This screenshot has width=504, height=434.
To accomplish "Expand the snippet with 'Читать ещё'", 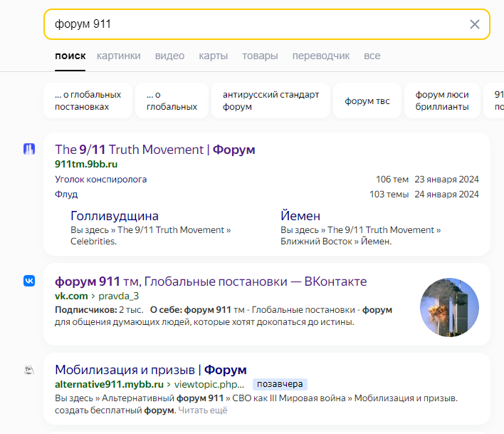I will pyautogui.click(x=203, y=410).
